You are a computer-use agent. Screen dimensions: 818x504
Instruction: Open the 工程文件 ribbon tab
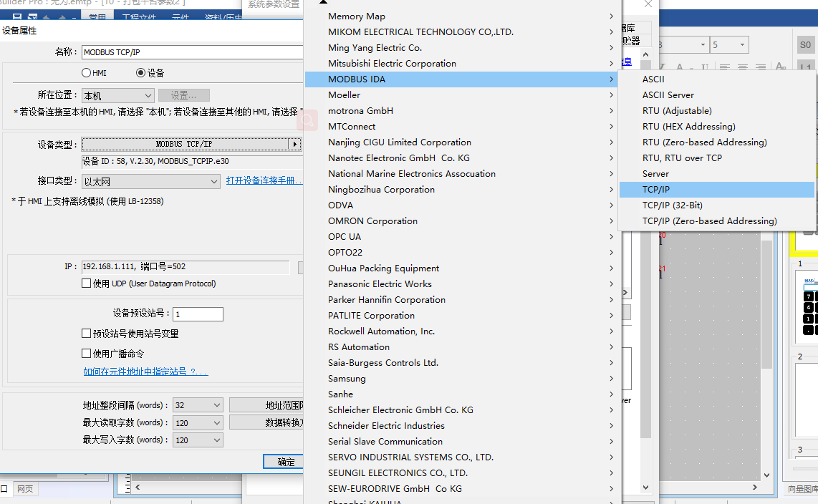(x=139, y=16)
